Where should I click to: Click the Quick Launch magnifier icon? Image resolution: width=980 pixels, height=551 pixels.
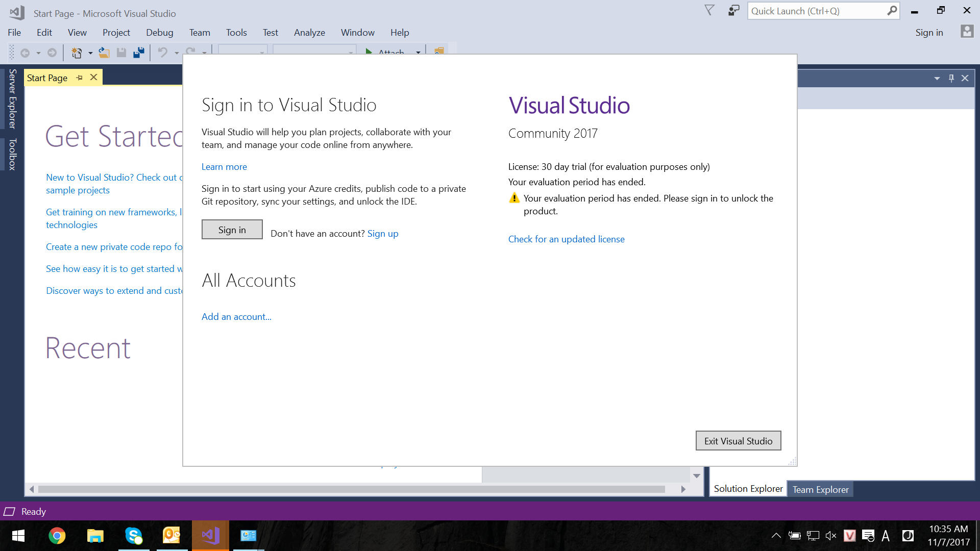point(892,11)
